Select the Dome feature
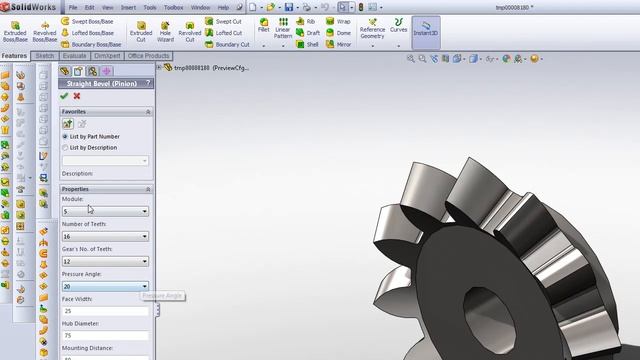 338,33
